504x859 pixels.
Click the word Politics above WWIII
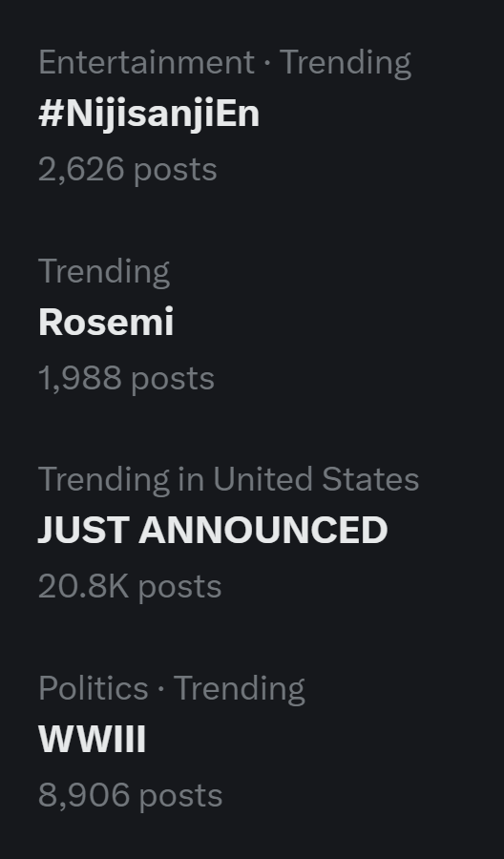click(94, 687)
